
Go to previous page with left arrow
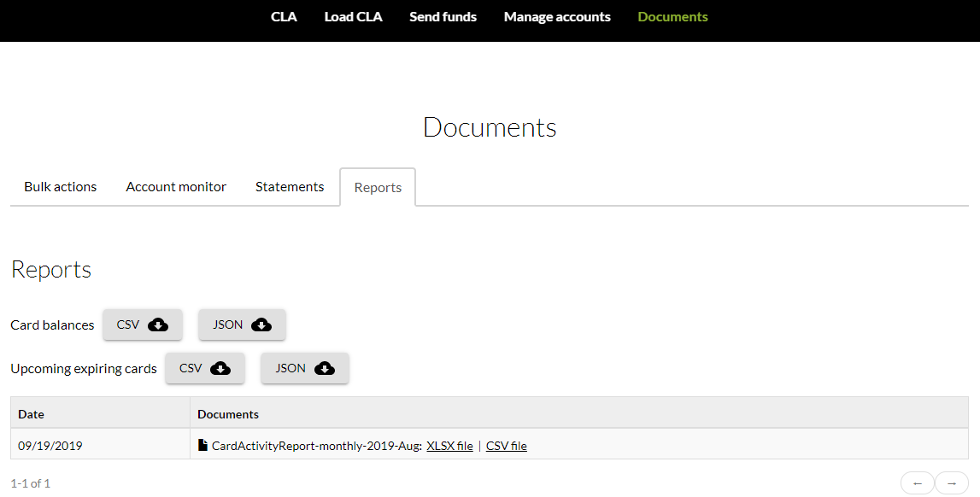pyautogui.click(x=918, y=483)
